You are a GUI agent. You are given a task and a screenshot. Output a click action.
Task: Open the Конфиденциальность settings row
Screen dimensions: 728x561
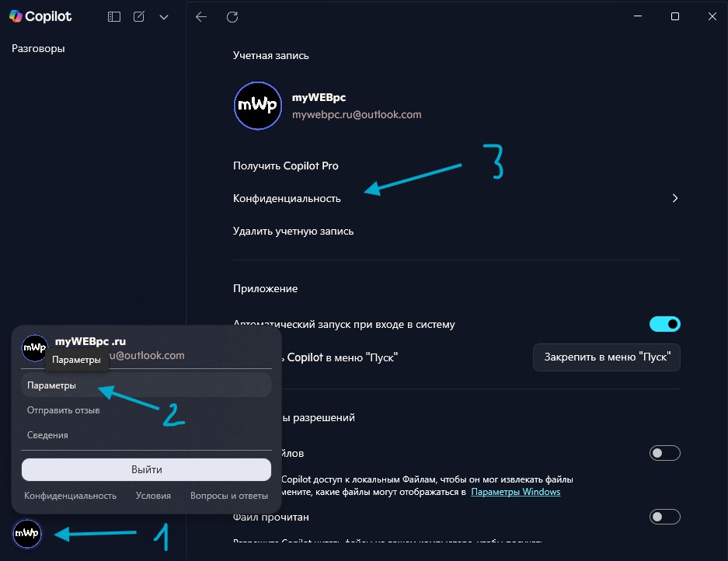(456, 198)
